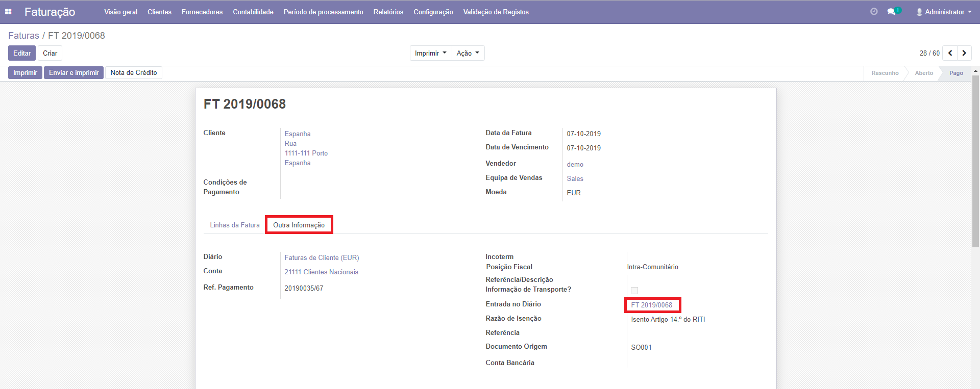
Task: Open the Contabilidade menu
Action: pos(253,12)
